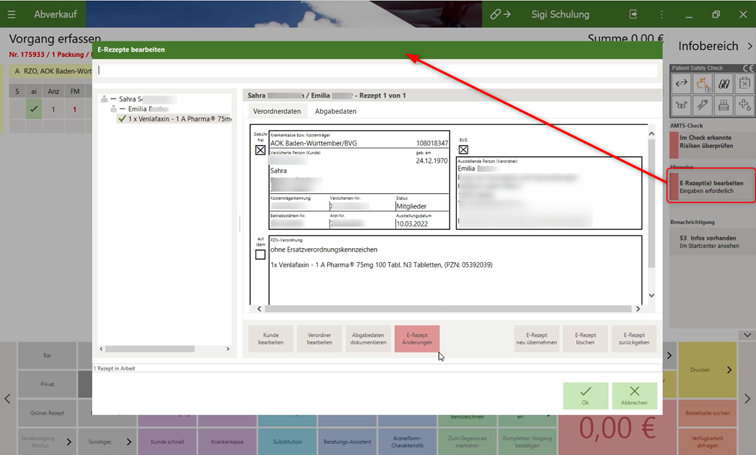The height and width of the screenshot is (455, 756).
Task: Click the Arzneiform-Charakteristik button
Action: [x=407, y=442]
